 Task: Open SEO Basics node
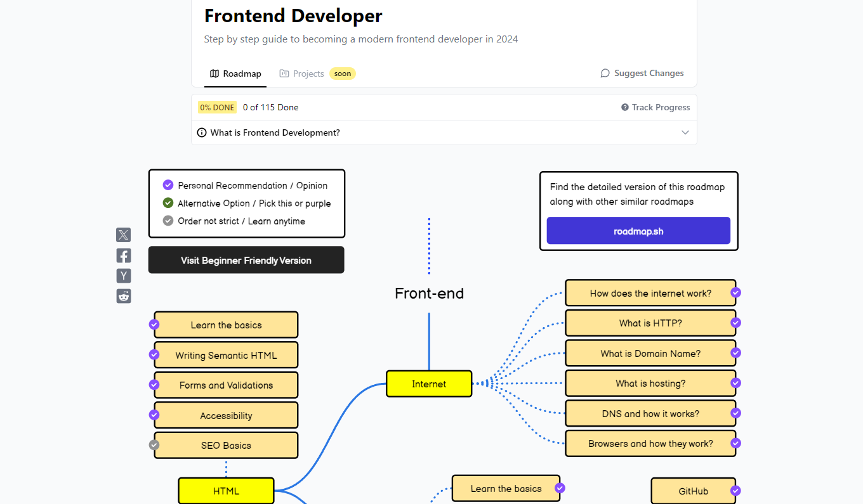pyautogui.click(x=226, y=445)
